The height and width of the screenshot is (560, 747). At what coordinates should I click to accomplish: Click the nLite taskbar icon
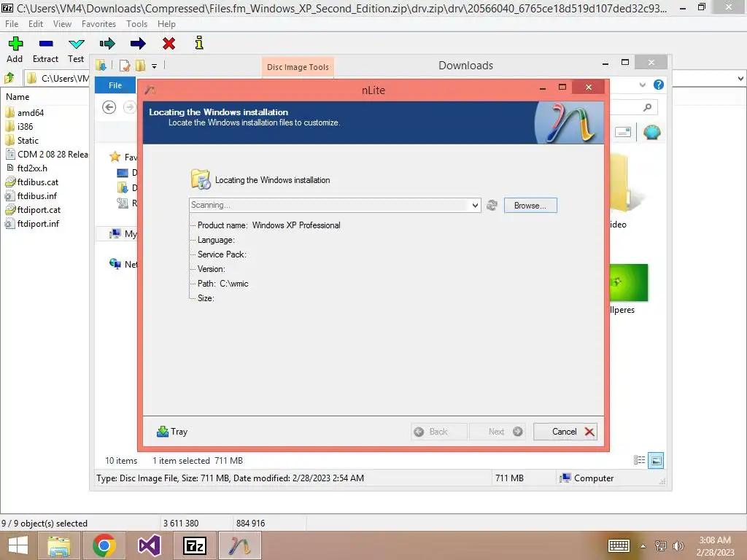240,545
